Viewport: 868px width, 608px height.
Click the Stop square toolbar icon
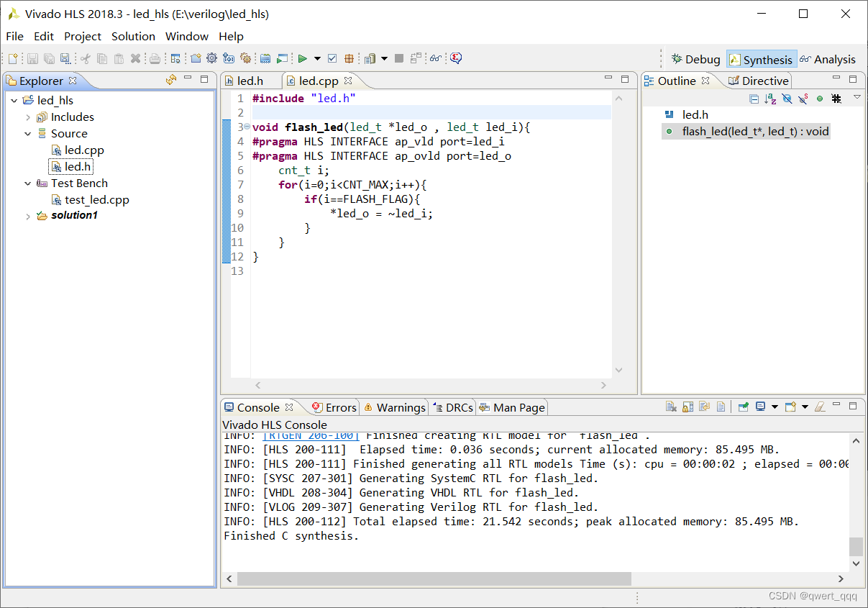(398, 58)
